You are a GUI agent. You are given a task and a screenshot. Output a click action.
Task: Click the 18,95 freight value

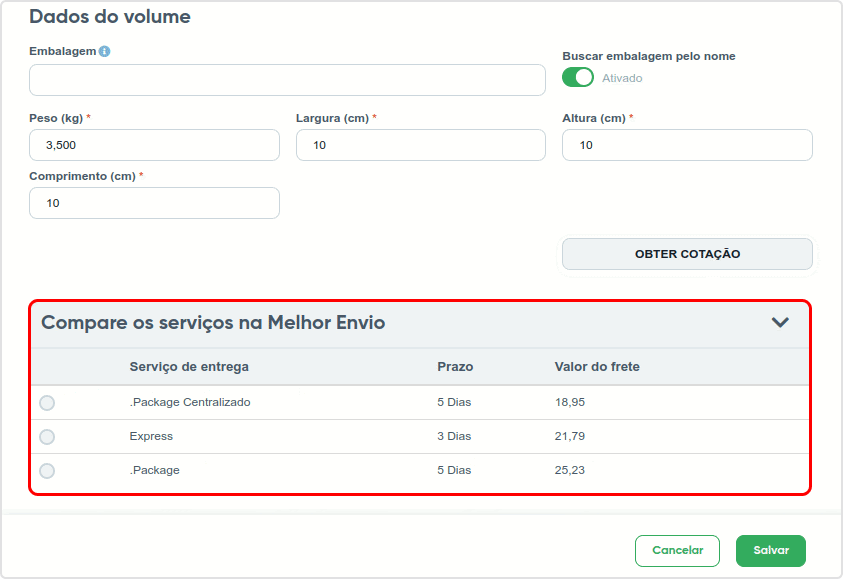coord(570,402)
